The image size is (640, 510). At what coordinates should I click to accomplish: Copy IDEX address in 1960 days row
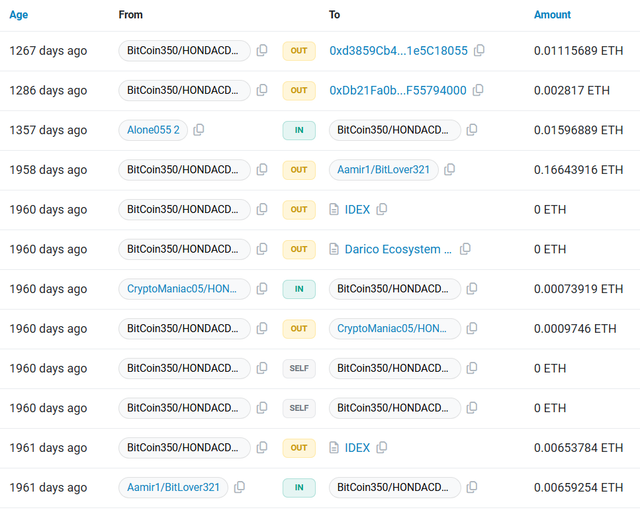point(382,209)
